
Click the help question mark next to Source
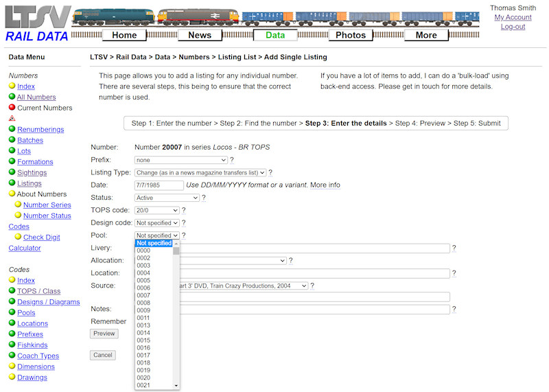click(312, 286)
